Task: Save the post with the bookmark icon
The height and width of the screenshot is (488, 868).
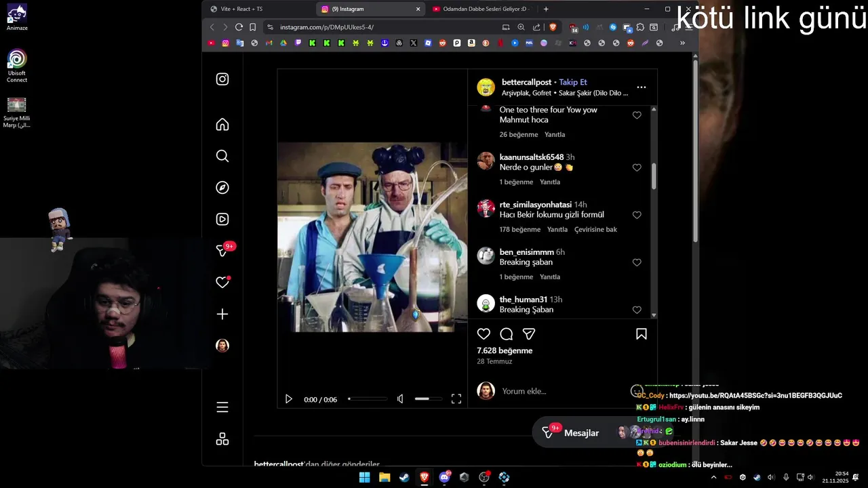Action: coord(641,333)
